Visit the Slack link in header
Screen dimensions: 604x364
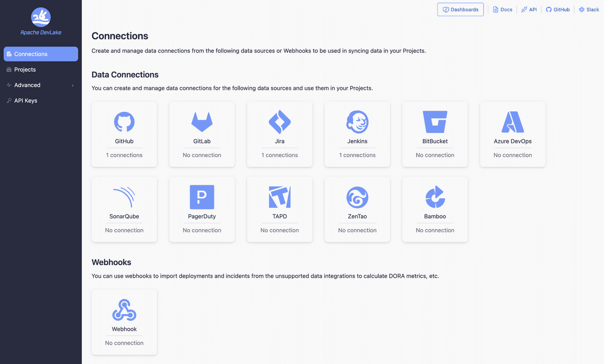[x=589, y=10]
